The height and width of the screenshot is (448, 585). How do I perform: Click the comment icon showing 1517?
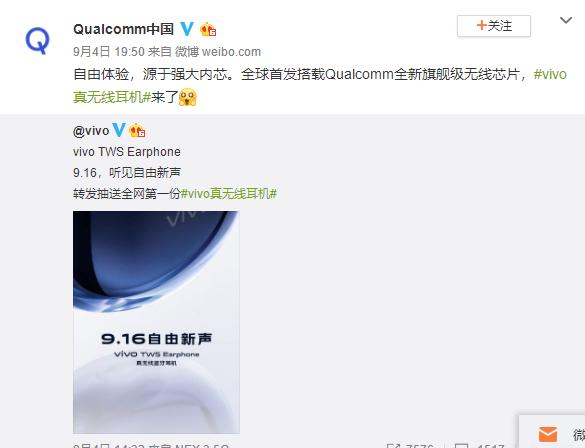(x=461, y=445)
